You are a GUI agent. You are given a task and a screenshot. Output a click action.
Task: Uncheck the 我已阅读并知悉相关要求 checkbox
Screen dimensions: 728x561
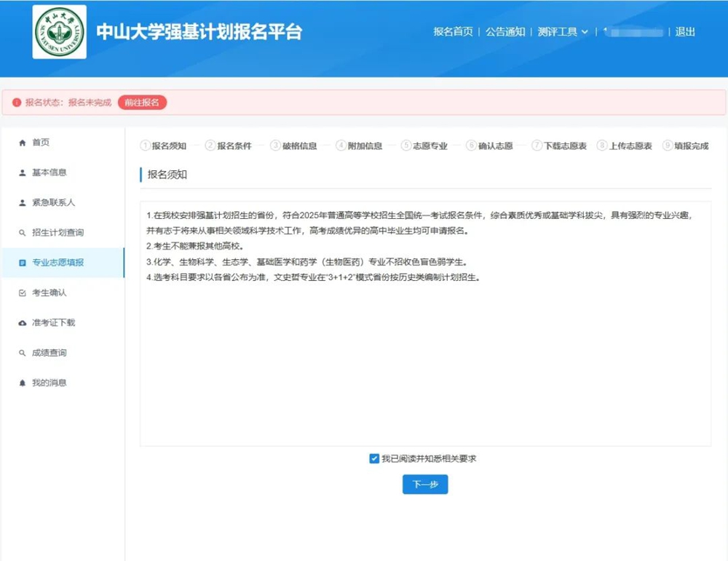374,458
